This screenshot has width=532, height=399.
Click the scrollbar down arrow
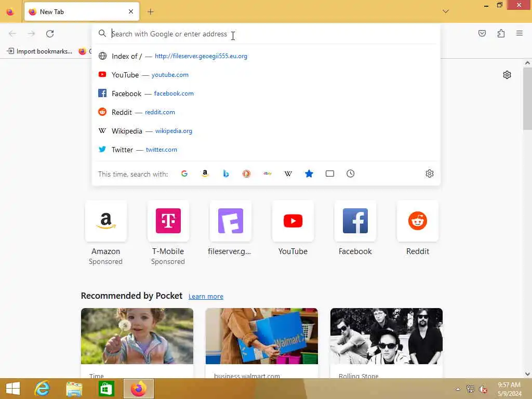click(527, 374)
